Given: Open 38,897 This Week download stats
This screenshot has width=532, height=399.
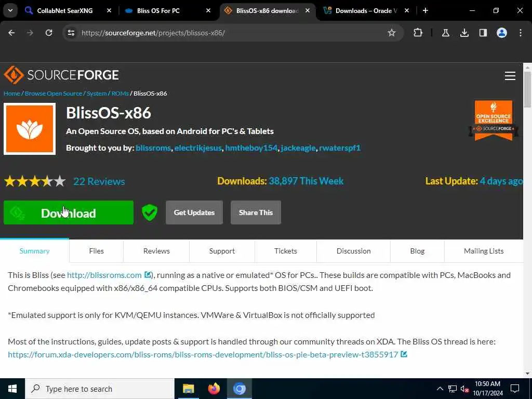Looking at the screenshot, I should pos(306,181).
